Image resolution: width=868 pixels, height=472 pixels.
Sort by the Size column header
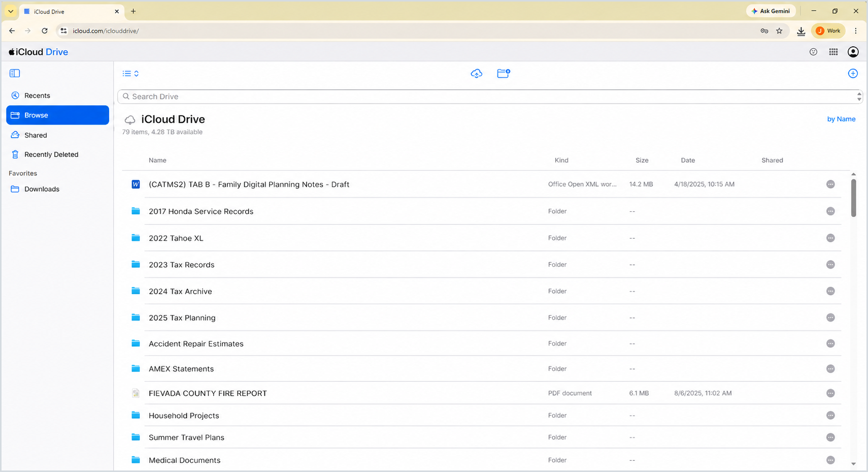[x=642, y=160]
